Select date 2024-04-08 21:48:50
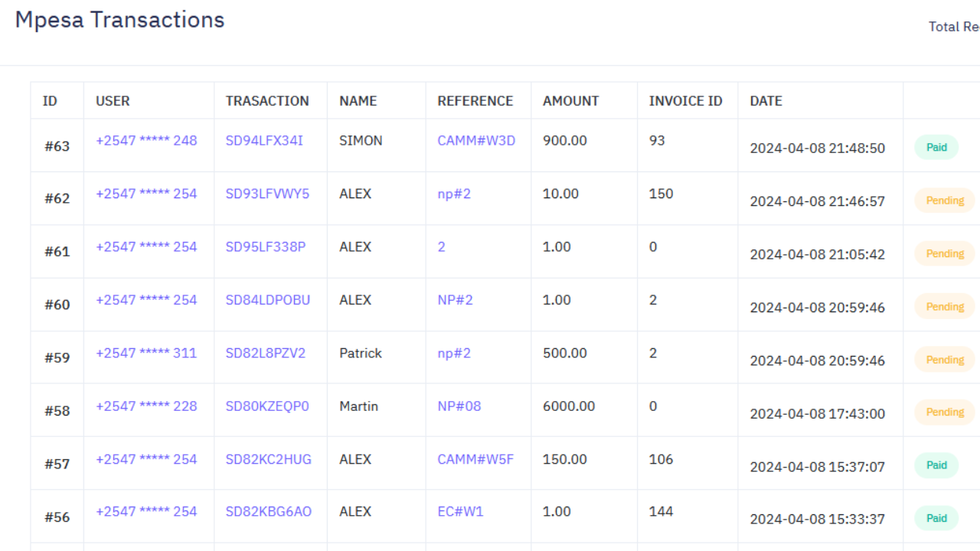Screen dimensions: 980x551 pyautogui.click(x=818, y=148)
